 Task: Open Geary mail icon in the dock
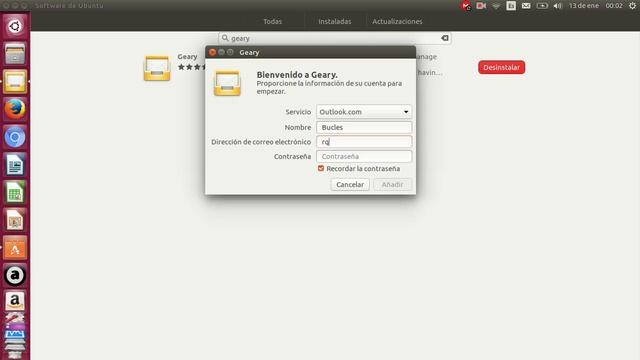pos(15,82)
